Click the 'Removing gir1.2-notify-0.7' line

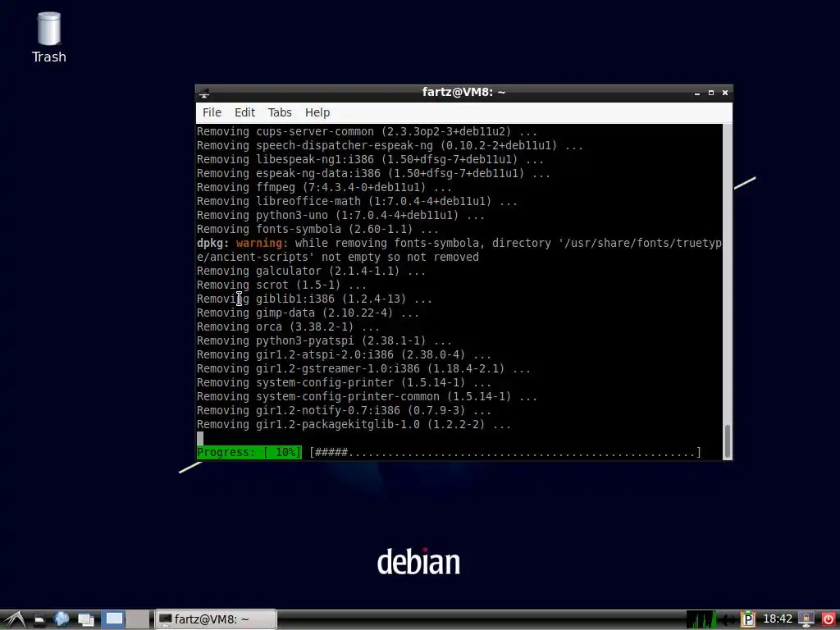point(344,410)
